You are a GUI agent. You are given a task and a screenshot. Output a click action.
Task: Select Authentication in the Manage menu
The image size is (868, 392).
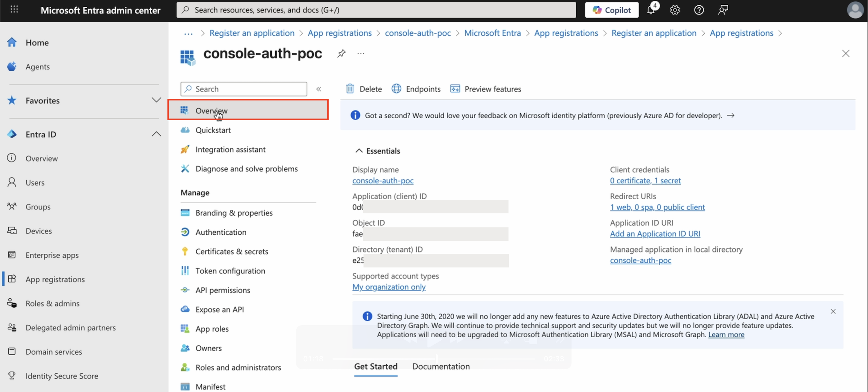[221, 232]
